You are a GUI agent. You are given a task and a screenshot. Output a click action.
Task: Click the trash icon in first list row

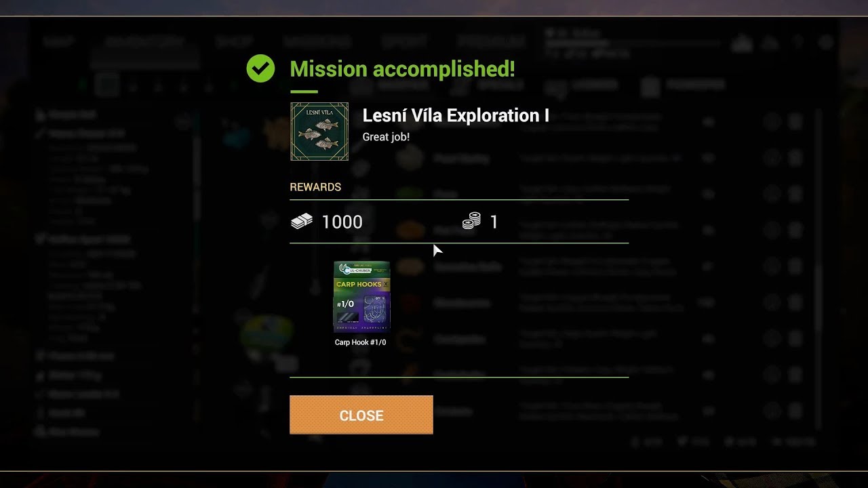(795, 122)
